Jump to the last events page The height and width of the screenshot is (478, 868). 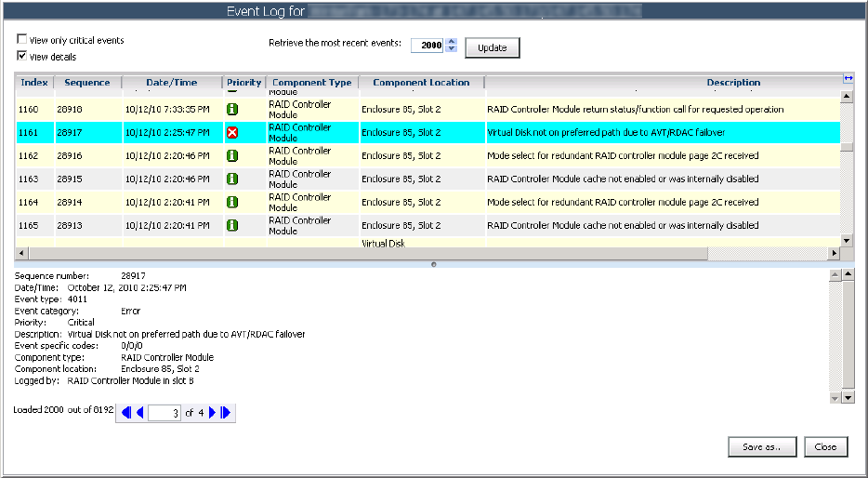coord(225,413)
